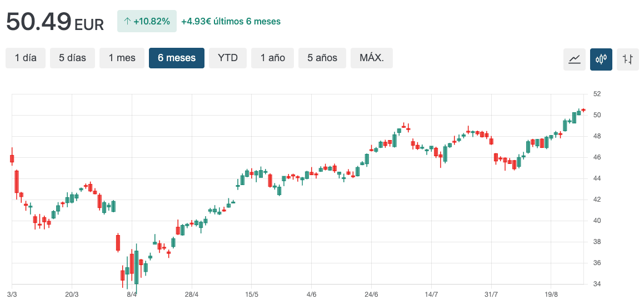Image resolution: width=644 pixels, height=304 pixels.
Task: Choose the YTD period
Action: click(x=228, y=58)
